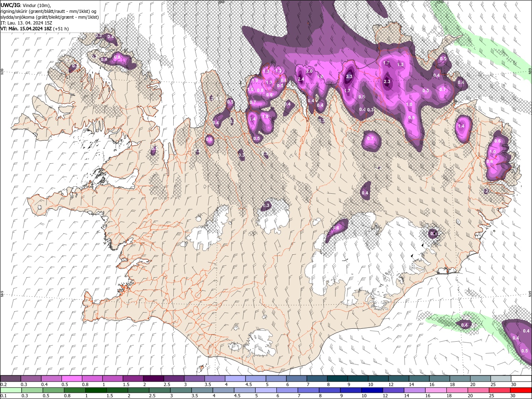Select the pale green 0.1 legend swatch
Screen dimensions: 532x399
click(x=11, y=390)
